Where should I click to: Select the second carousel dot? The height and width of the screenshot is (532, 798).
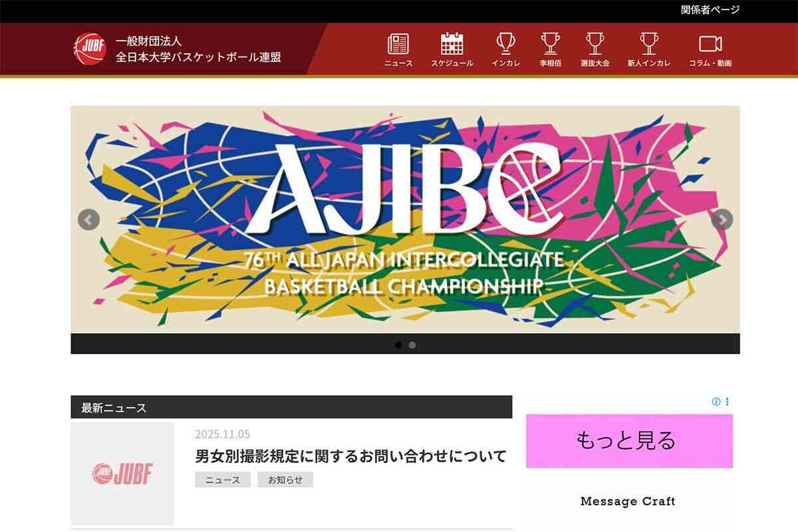pos(412,345)
